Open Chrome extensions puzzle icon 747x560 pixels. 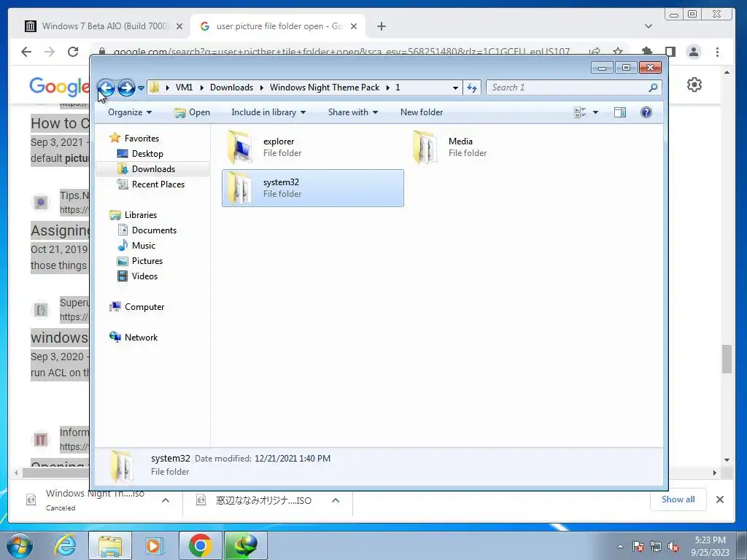[647, 52]
